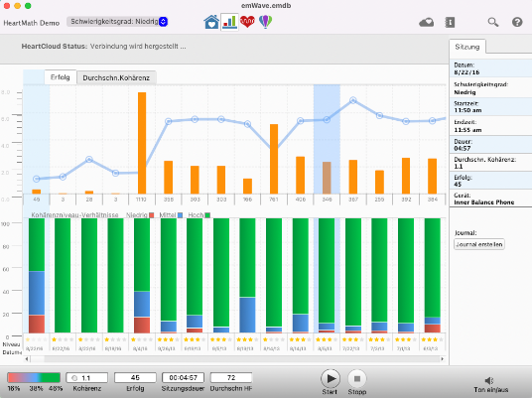This screenshot has width=532, height=398.
Task: Click the highest coherence line point above 367
Action: pos(353,100)
